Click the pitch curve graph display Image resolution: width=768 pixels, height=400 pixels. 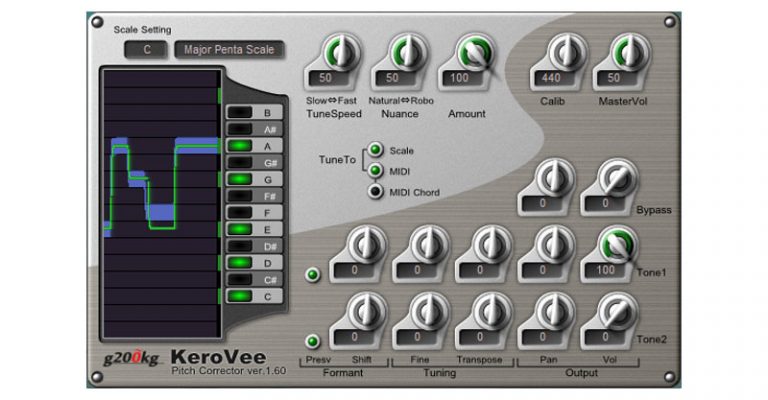(161, 203)
